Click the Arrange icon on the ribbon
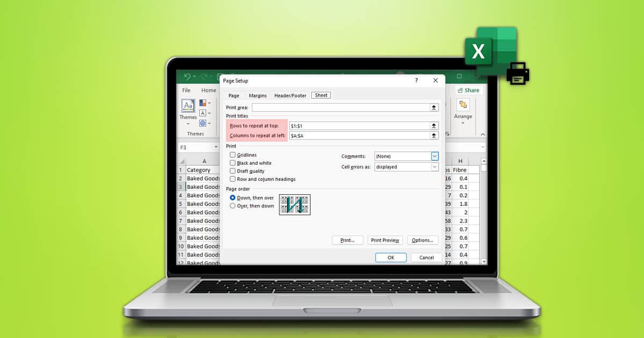644x338 pixels. 463,105
